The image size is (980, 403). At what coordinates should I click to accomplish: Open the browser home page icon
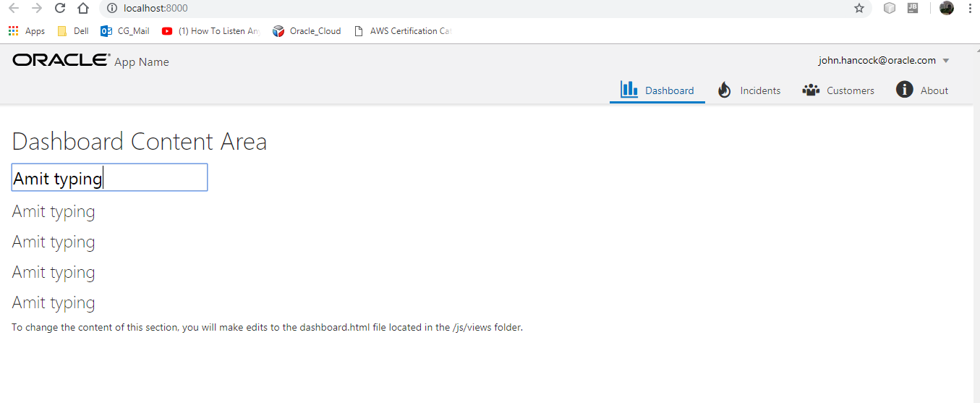coord(83,8)
